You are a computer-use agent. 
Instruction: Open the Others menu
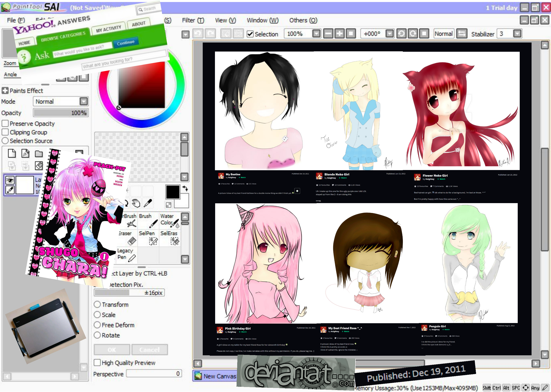click(303, 20)
